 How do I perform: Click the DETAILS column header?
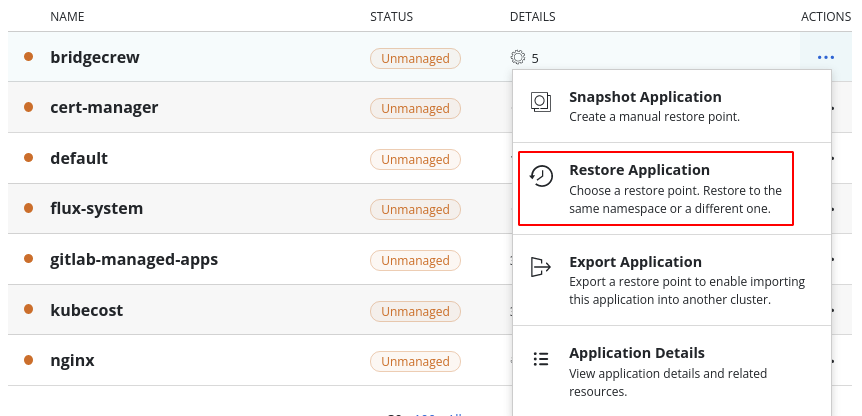click(532, 17)
